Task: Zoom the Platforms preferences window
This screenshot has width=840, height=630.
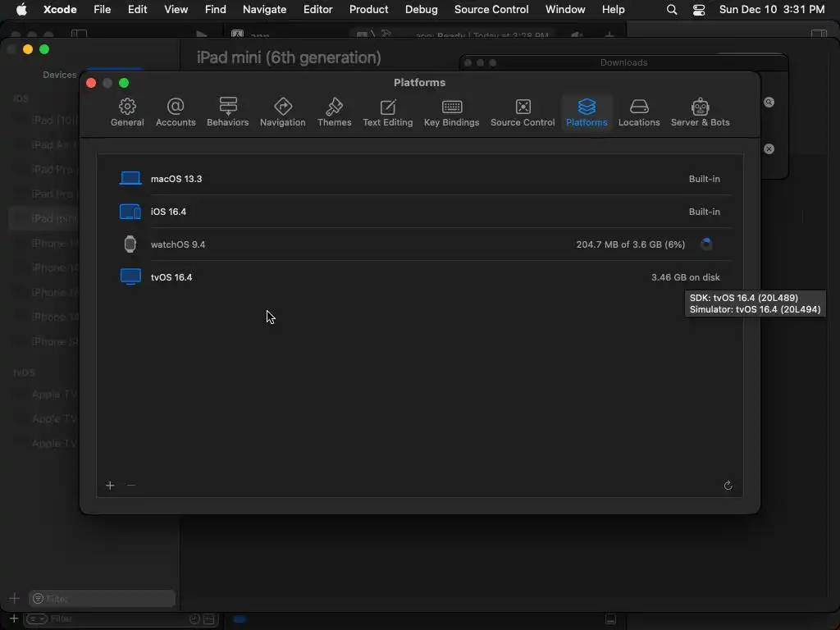Action: [x=124, y=83]
